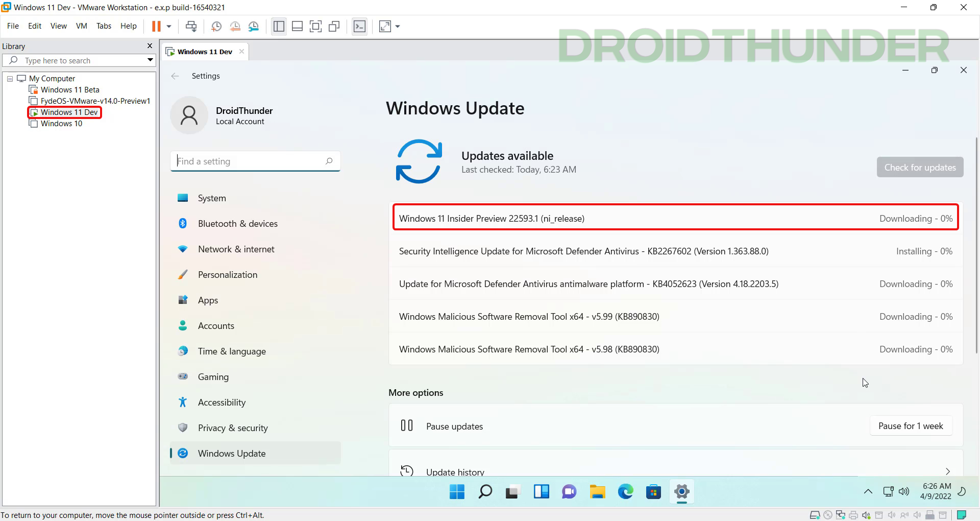Click the Find a setting search box
980x521 pixels.
[255, 161]
